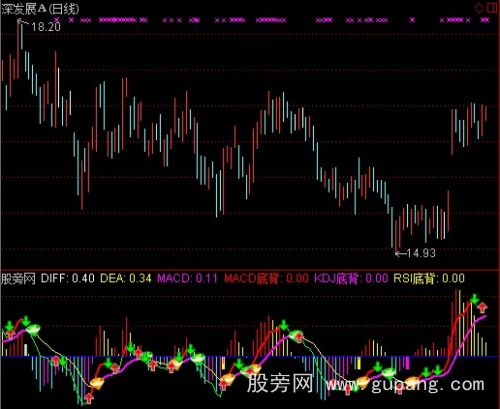Click the split-window icon at chart top-right
The height and width of the screenshot is (409, 500).
[492, 8]
